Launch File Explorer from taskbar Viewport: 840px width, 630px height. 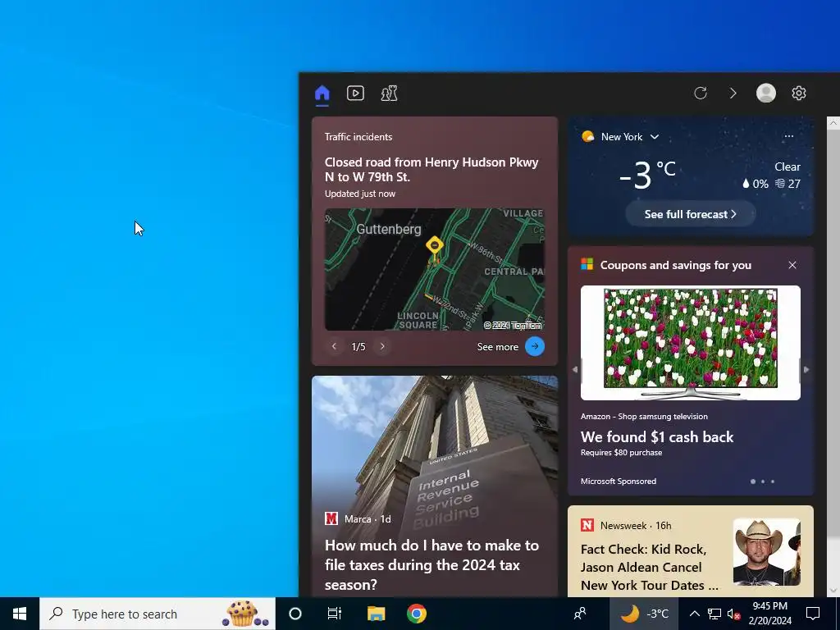[x=376, y=614]
